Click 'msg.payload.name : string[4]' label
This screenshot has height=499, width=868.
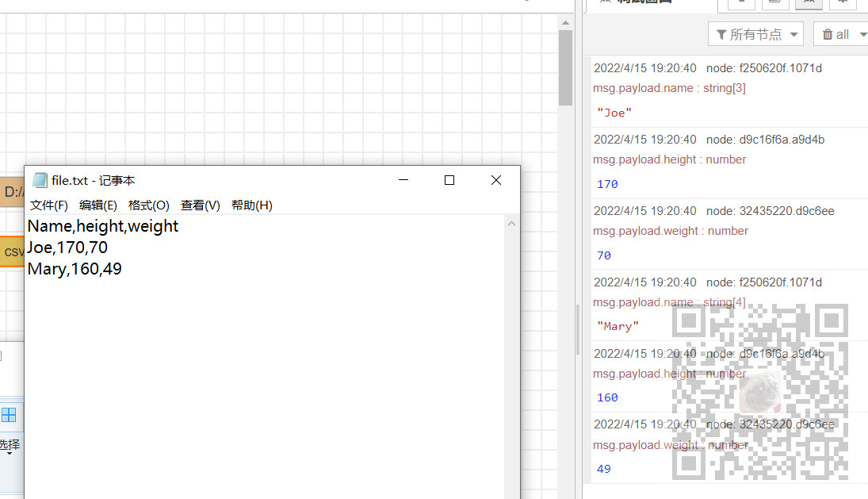click(669, 302)
